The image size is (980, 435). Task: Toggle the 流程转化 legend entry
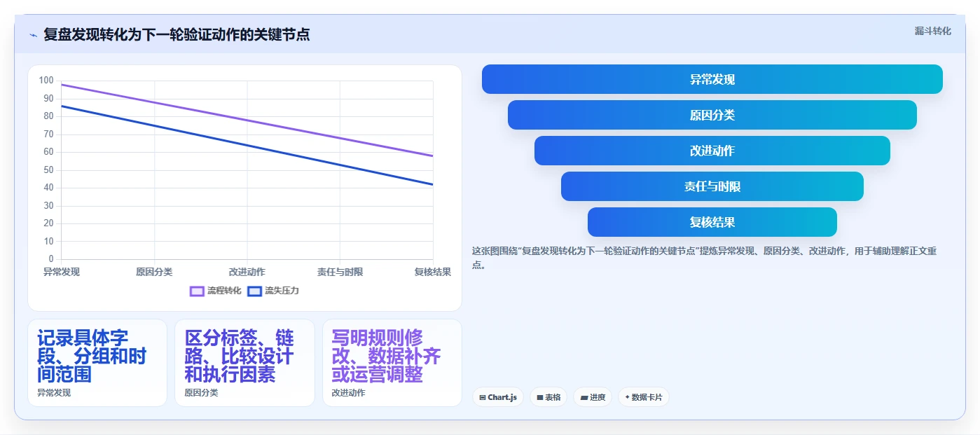point(216,291)
